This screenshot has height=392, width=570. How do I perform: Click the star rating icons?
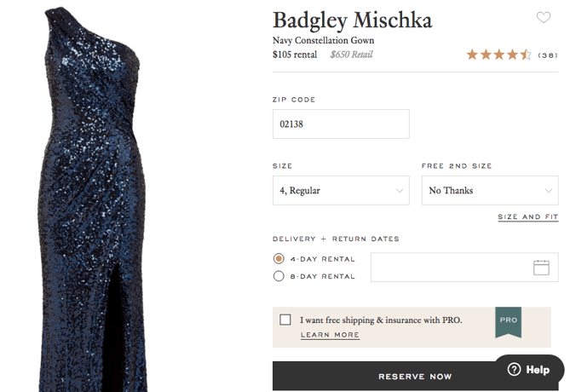tap(498, 55)
